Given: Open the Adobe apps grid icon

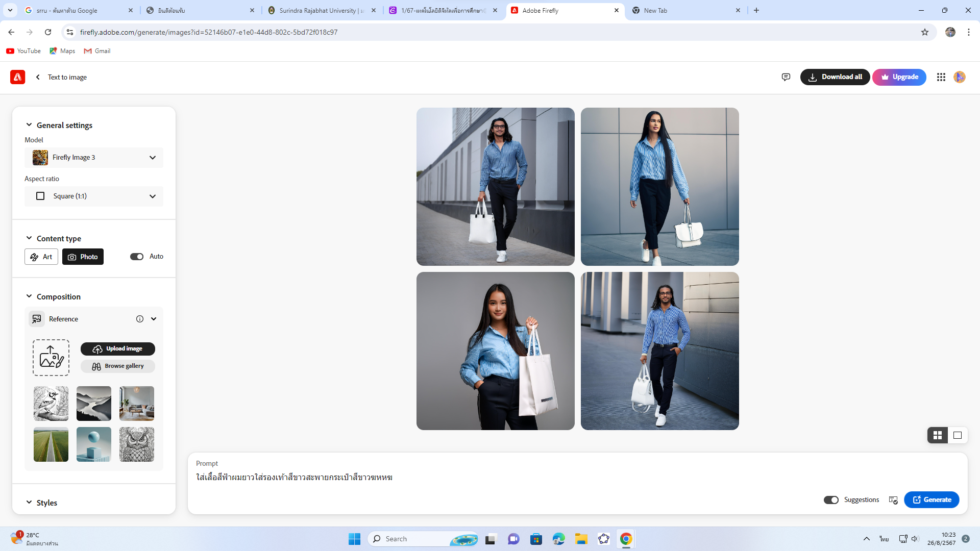Looking at the screenshot, I should click(x=941, y=77).
